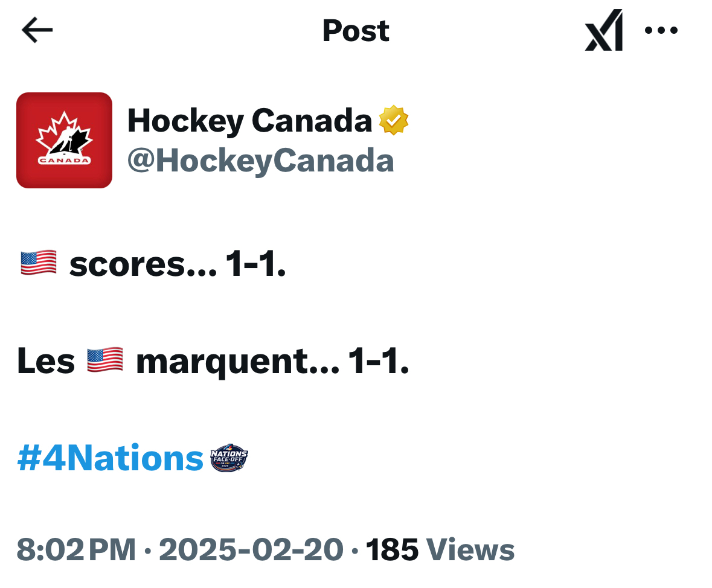Viewport: 712px width, 588px height.
Task: Click the US flag emoji before "scores"
Action: [x=39, y=263]
